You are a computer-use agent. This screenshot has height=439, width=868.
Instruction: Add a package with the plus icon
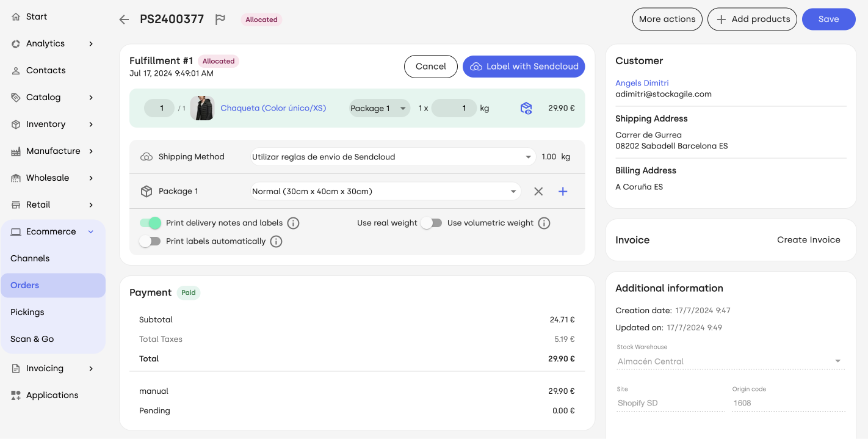click(563, 191)
